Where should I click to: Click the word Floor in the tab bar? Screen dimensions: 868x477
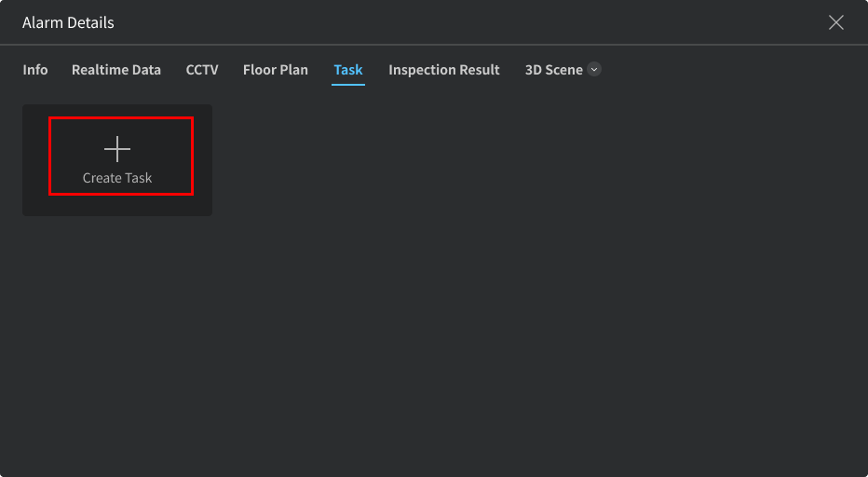pos(260,70)
